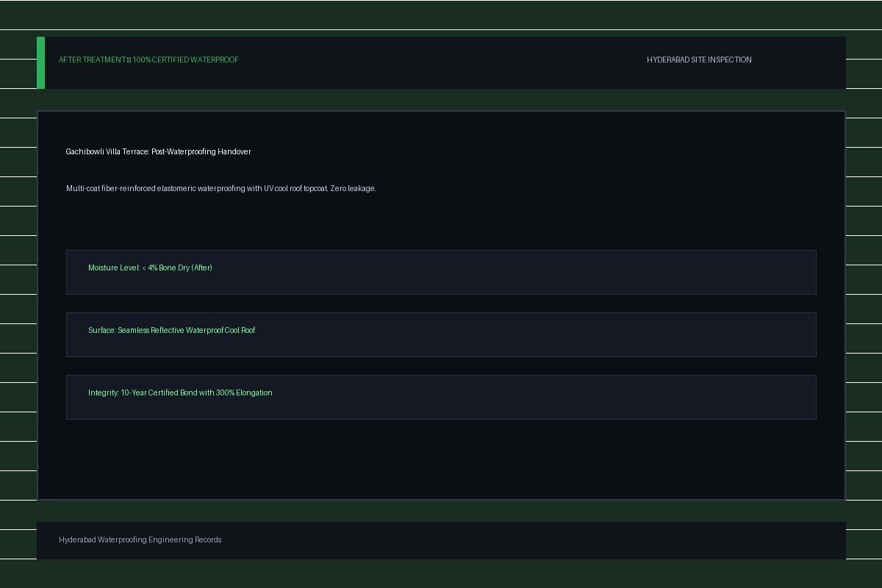Click 'Zero leakage' in the description
The height and width of the screenshot is (588, 882).
(x=354, y=188)
